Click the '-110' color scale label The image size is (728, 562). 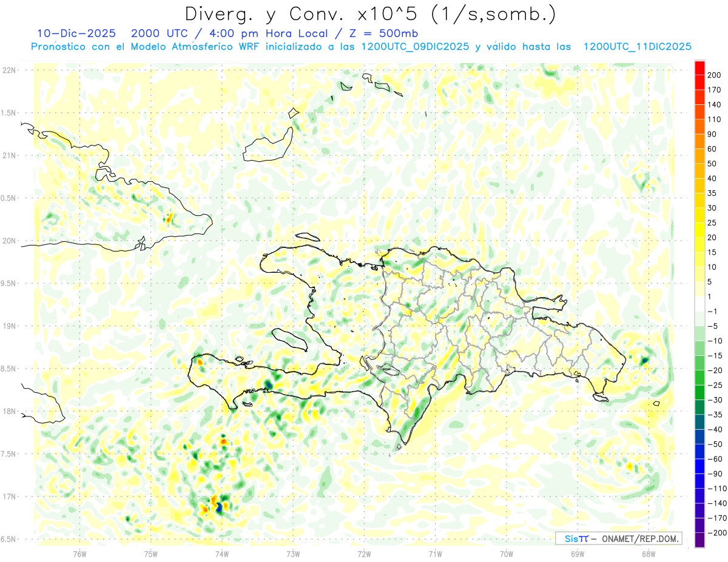click(718, 489)
